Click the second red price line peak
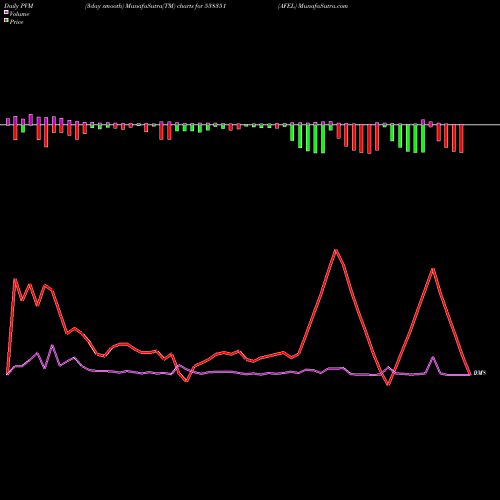500x500 pixels. click(x=433, y=269)
